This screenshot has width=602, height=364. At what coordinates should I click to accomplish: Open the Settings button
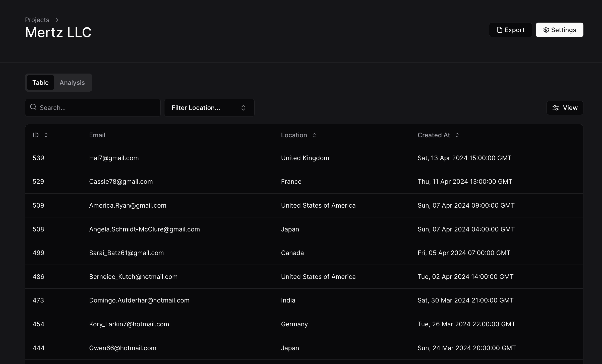[559, 30]
